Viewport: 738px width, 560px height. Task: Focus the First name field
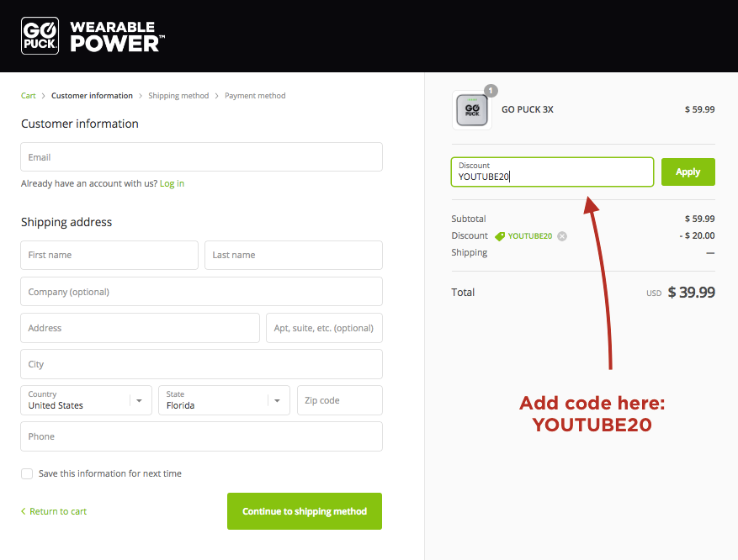pos(109,255)
